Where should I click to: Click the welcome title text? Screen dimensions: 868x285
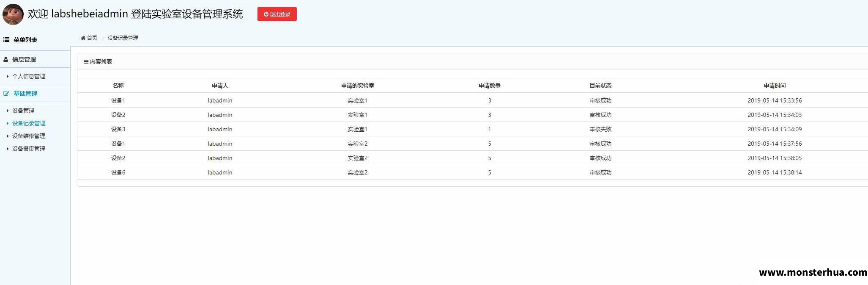[135, 14]
